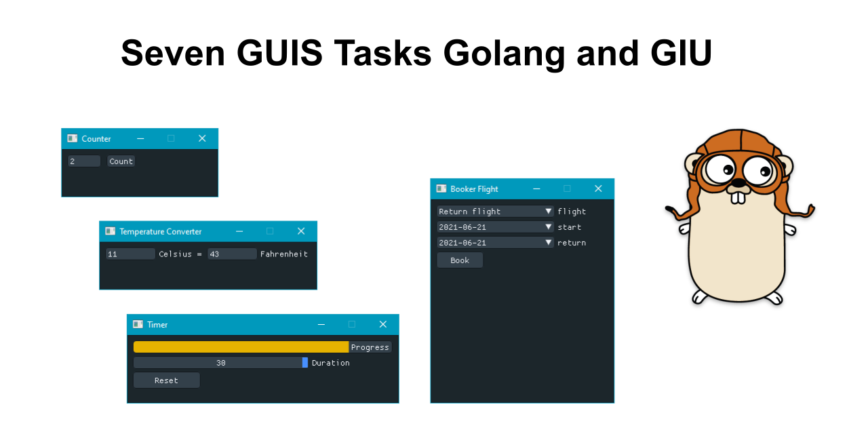Open the start date picker showing 2021-06-21
Screen dimensions: 868x434
coord(488,226)
